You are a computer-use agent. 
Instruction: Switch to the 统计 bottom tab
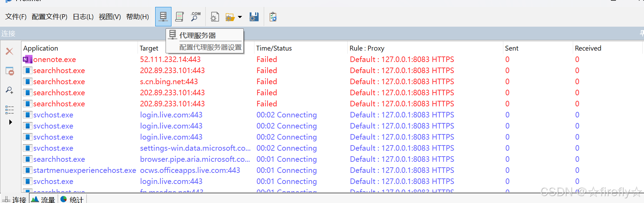[72, 199]
